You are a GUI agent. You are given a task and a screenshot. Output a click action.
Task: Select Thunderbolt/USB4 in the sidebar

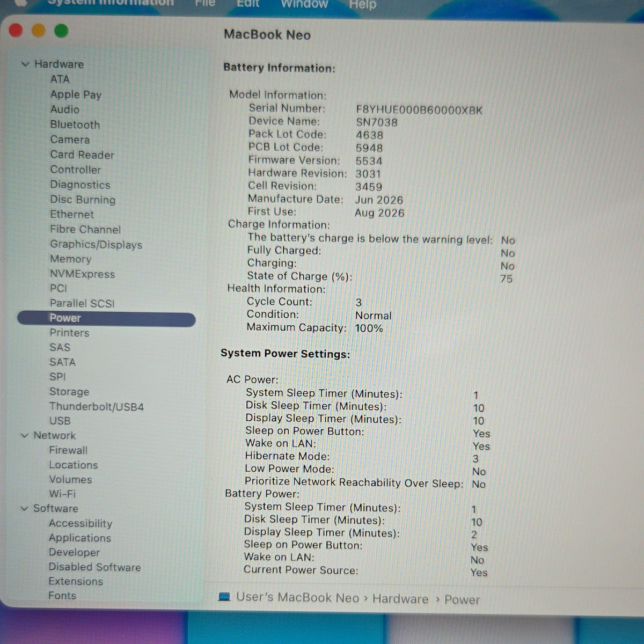tap(97, 406)
